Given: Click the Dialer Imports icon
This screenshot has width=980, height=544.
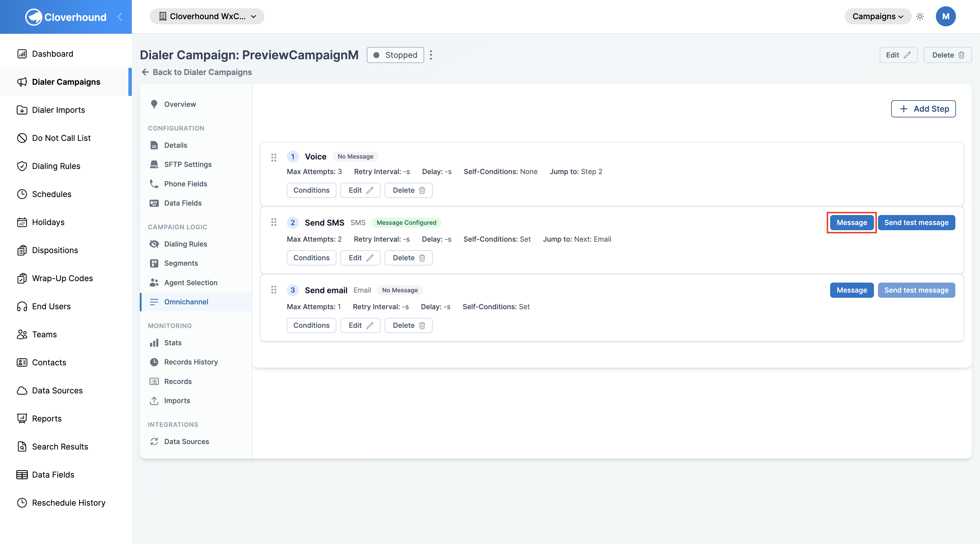Looking at the screenshot, I should point(22,110).
